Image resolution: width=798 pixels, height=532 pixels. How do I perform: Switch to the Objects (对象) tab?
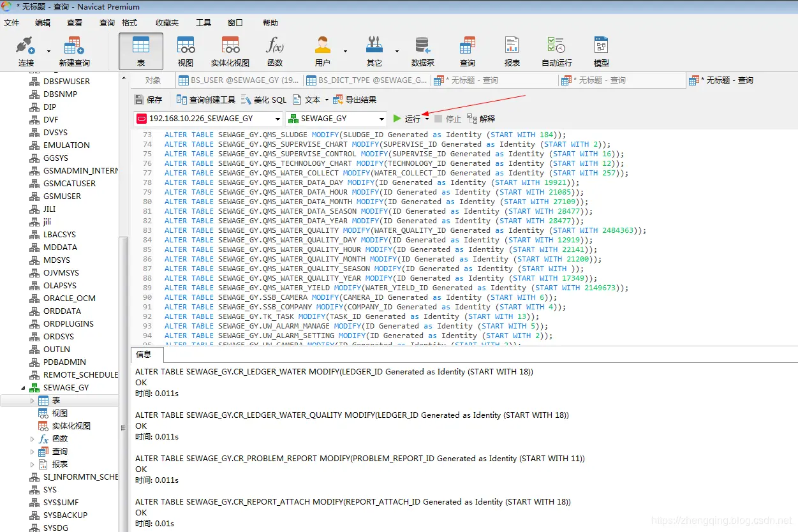153,80
